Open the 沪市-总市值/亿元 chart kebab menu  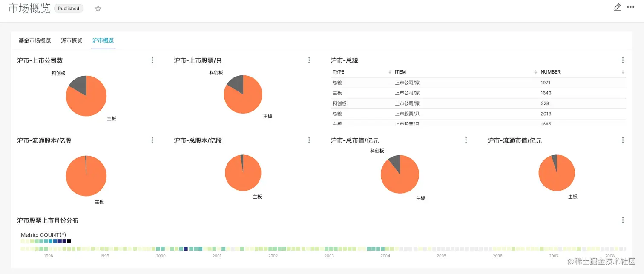pyautogui.click(x=466, y=140)
